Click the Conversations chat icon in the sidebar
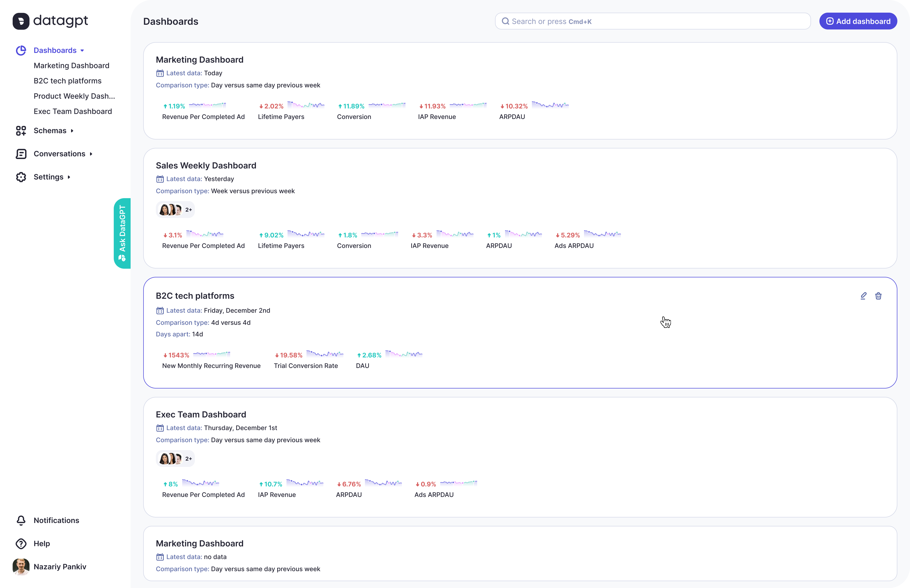910x588 pixels. 21,154
